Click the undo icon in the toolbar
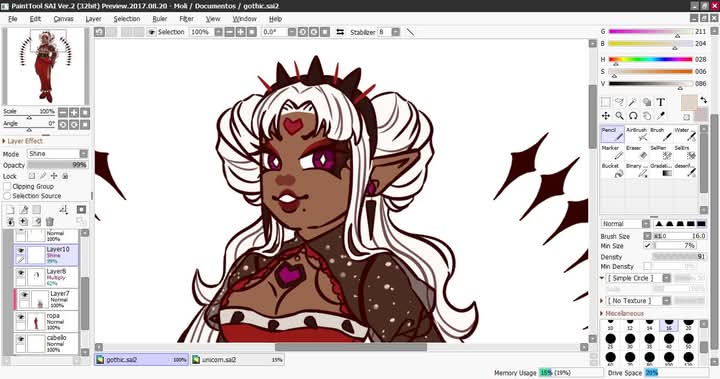 pyautogui.click(x=100, y=32)
